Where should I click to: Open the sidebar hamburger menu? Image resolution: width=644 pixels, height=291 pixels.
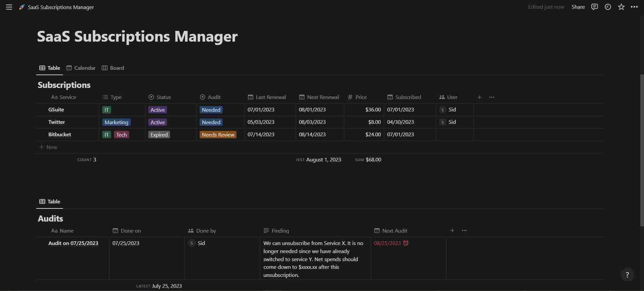tap(9, 7)
